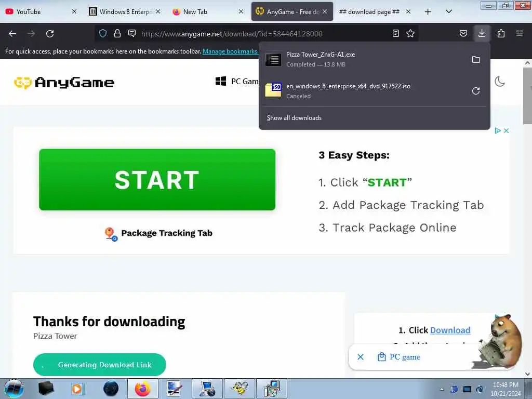Close the YouTube tab

pyautogui.click(x=74, y=11)
